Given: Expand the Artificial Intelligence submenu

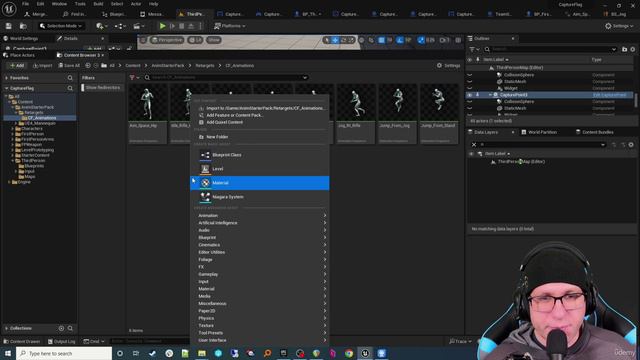Looking at the screenshot, I should tap(260, 223).
